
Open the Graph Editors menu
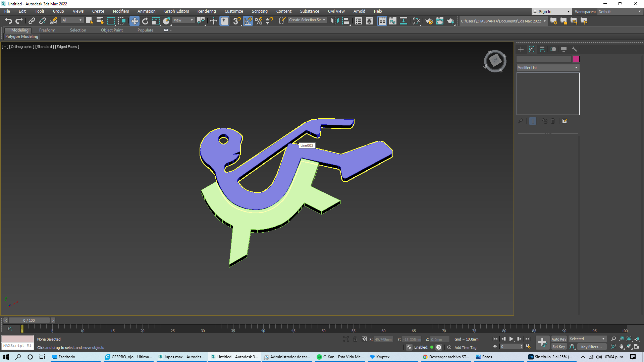176,11
